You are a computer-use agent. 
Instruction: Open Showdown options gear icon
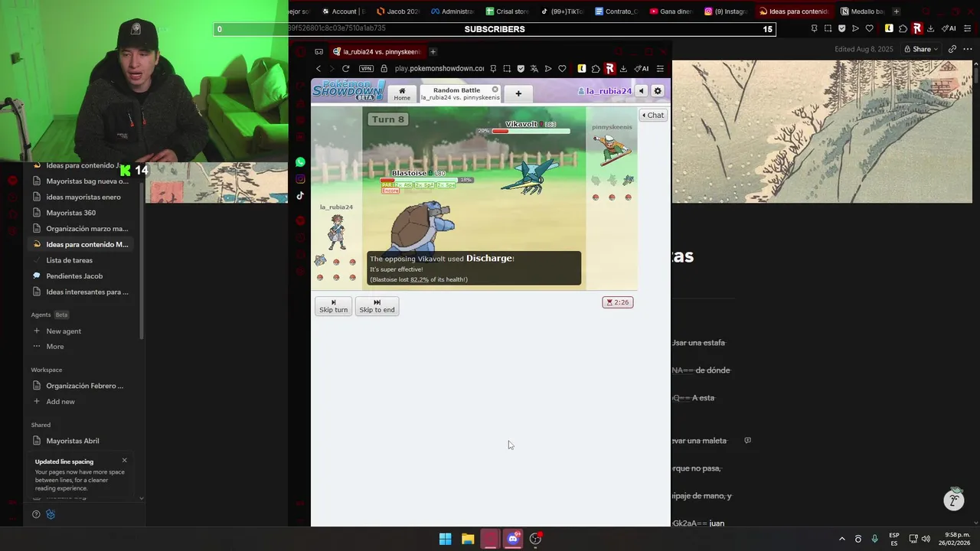click(658, 91)
